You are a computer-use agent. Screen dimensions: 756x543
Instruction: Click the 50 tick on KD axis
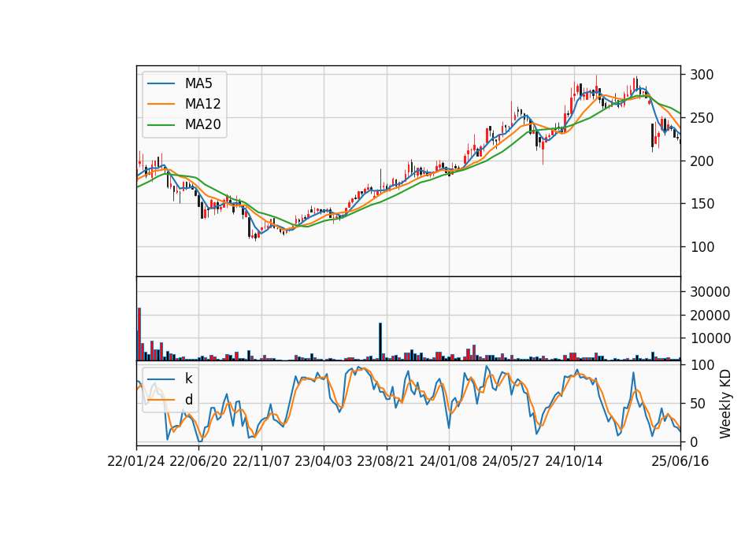[698, 404]
